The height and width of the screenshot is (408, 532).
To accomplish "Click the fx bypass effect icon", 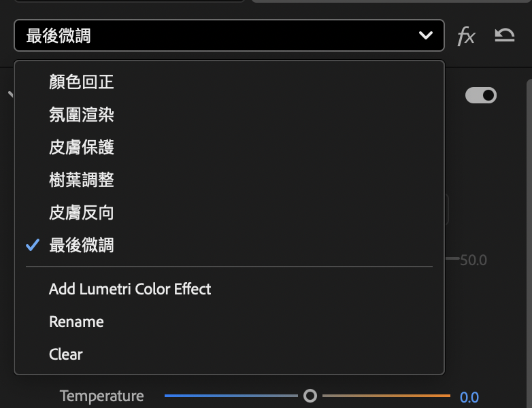I will coord(466,36).
